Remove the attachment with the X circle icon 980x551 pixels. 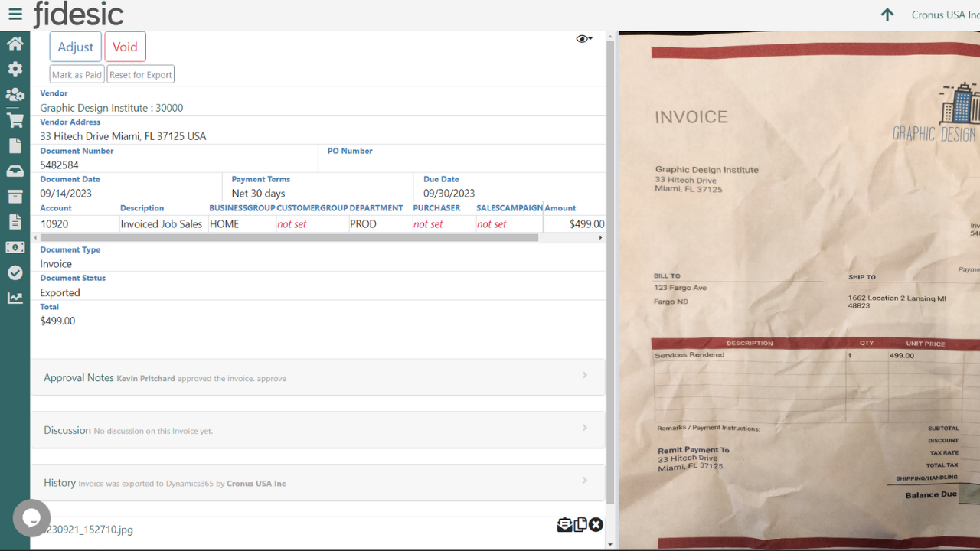(x=596, y=524)
